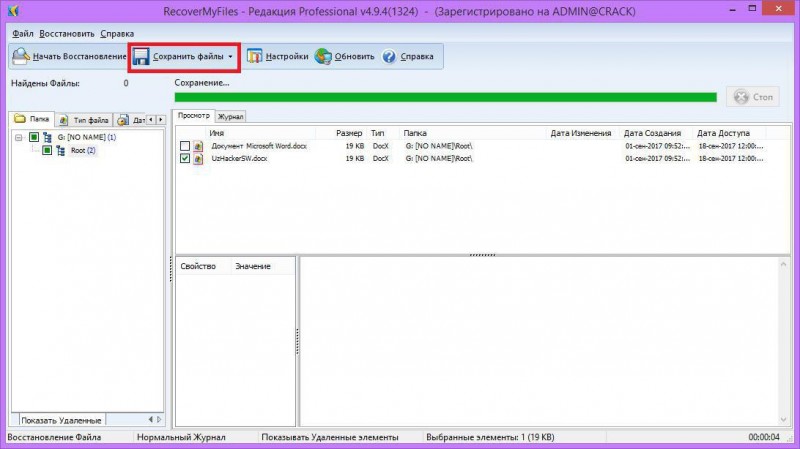Switch to the Просмотр tab

[x=193, y=116]
